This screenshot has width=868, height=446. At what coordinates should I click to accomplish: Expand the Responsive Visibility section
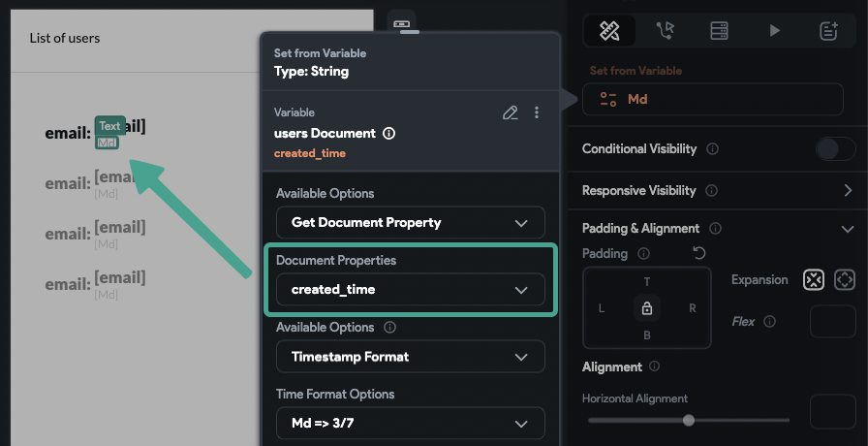[x=848, y=191]
